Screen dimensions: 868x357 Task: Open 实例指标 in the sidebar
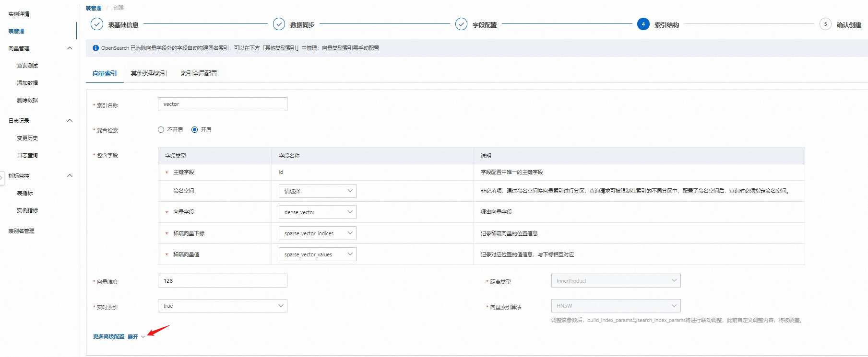[x=27, y=210]
